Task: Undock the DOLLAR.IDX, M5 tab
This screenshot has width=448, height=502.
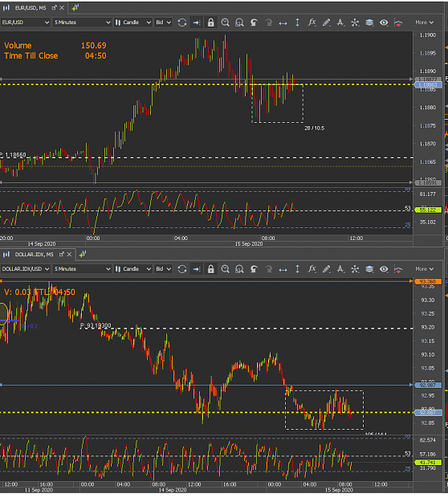Action: pos(62,255)
